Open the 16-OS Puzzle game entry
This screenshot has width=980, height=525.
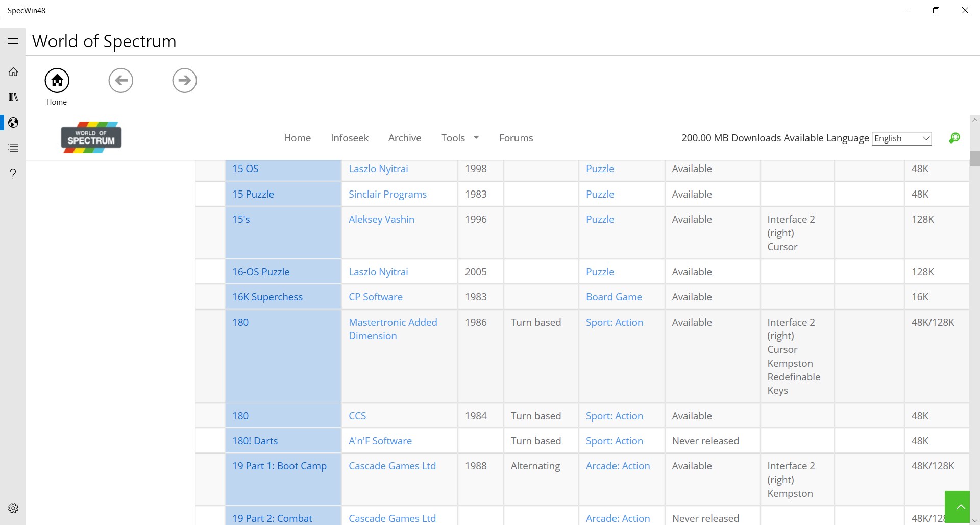click(261, 272)
